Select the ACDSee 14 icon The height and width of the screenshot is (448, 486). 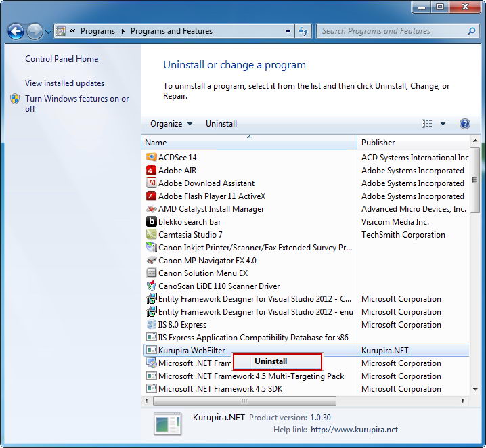(x=151, y=157)
